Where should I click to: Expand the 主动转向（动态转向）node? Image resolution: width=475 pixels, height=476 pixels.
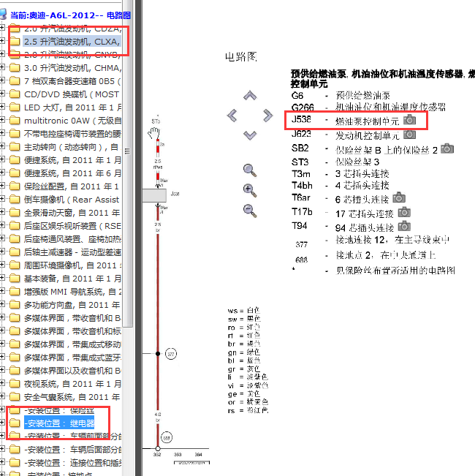pos(1,146)
